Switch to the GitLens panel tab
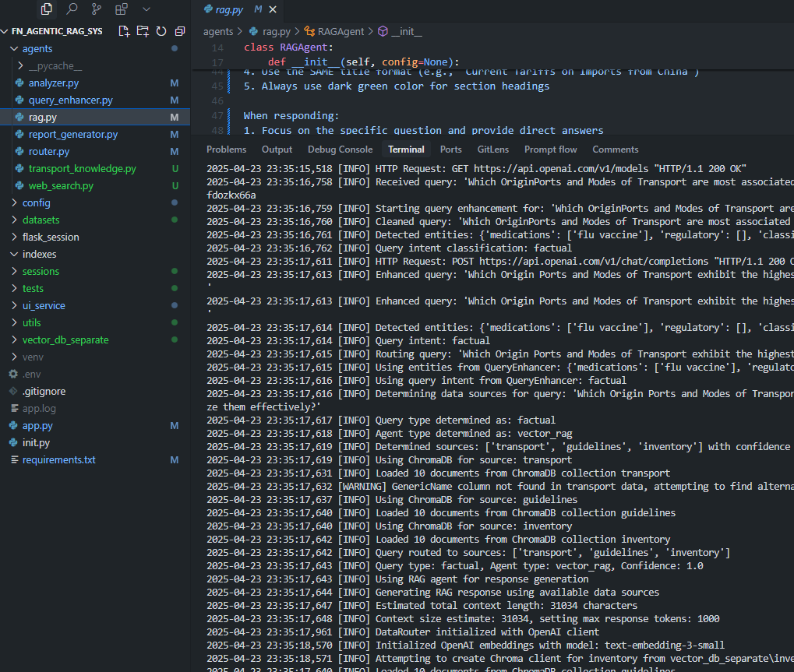The width and height of the screenshot is (794, 672). tap(492, 150)
